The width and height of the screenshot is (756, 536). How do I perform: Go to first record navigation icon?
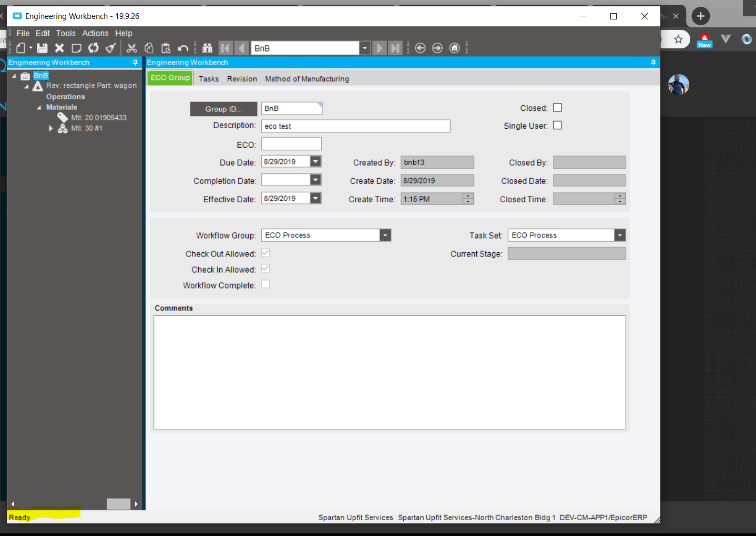pyautogui.click(x=225, y=48)
